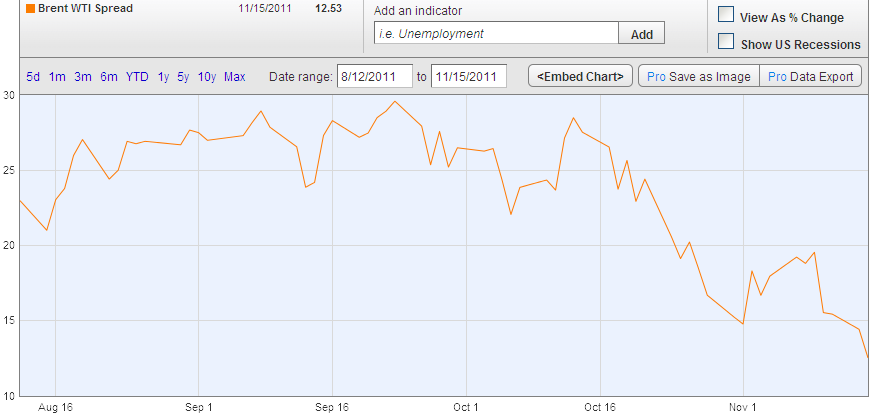Enable View As % Change checkbox
884x417 pixels.
click(726, 15)
